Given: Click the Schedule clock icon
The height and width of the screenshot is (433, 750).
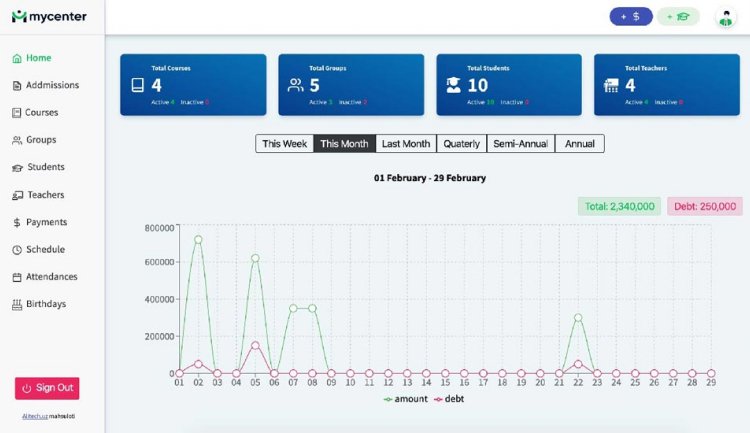Looking at the screenshot, I should click(17, 250).
